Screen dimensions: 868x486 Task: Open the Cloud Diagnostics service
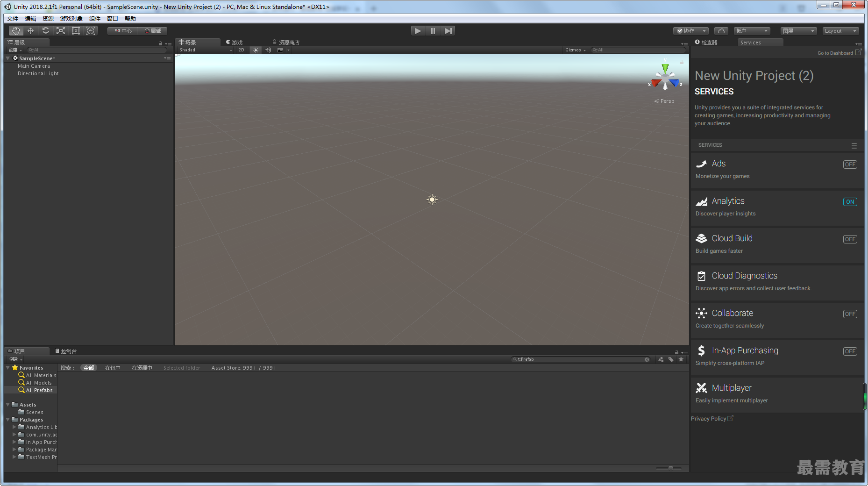click(x=777, y=282)
